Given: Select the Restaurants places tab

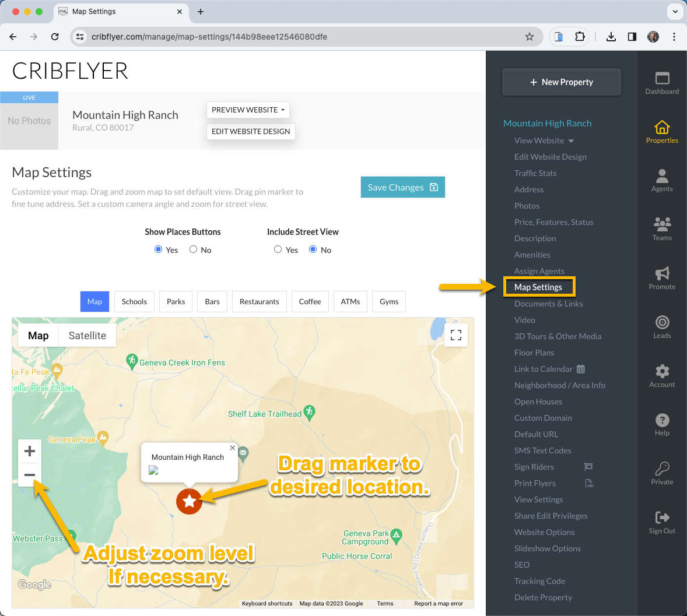Looking at the screenshot, I should [259, 301].
